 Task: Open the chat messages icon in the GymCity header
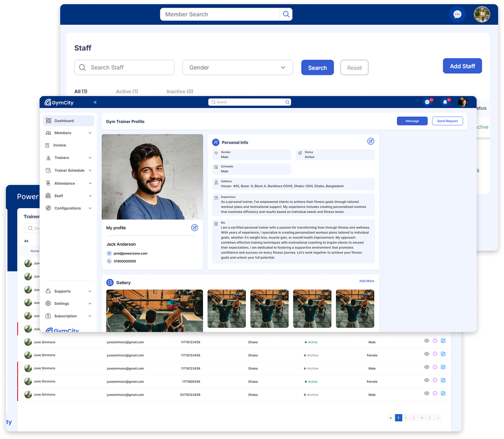pos(427,102)
